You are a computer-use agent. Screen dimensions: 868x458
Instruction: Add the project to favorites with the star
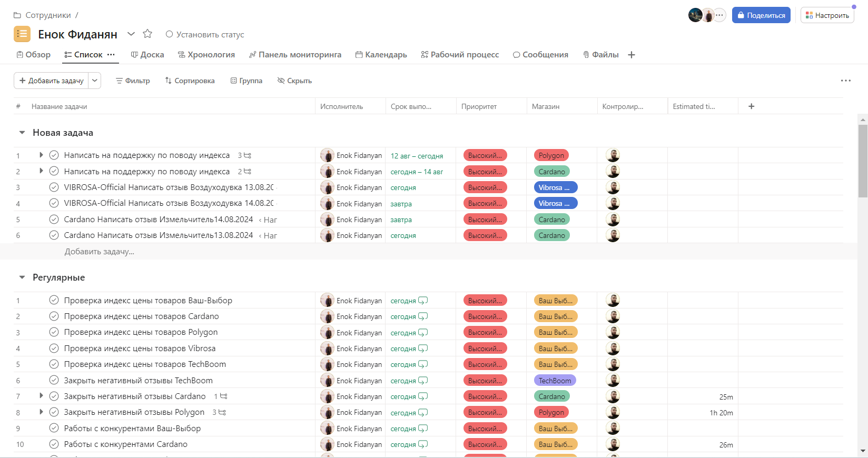pyautogui.click(x=147, y=34)
